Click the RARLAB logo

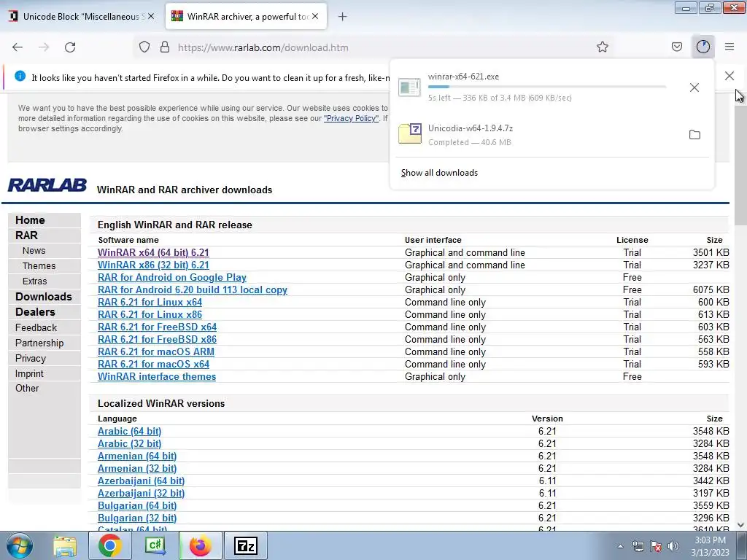point(47,185)
